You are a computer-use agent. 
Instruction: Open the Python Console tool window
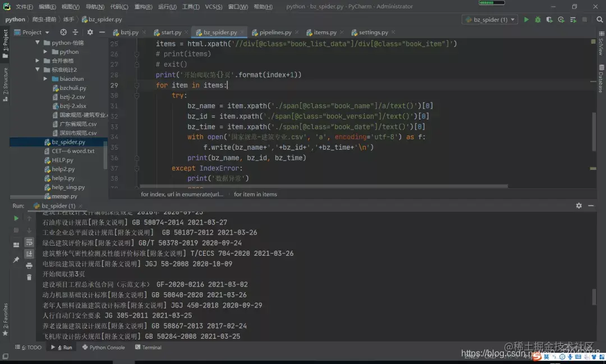tap(104, 347)
